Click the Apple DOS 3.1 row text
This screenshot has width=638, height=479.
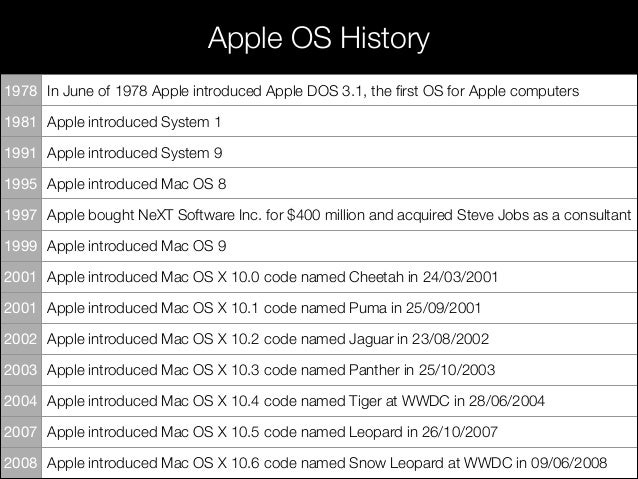312,91
